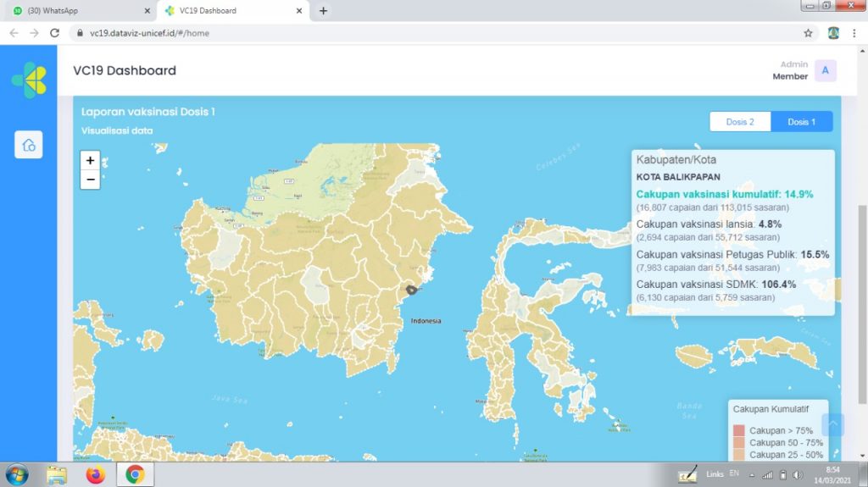Open the Windows Start menu
The height and width of the screenshot is (487, 868).
coord(17,474)
